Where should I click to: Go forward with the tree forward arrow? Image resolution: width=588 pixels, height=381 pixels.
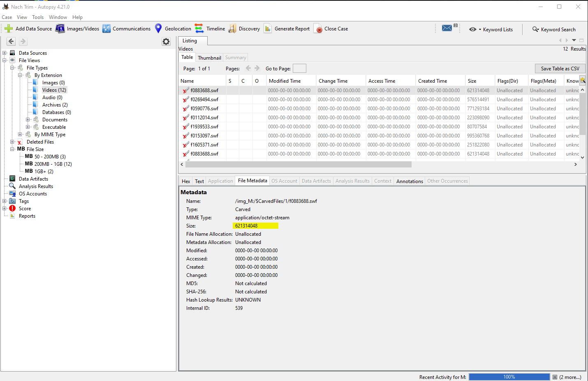[23, 41]
